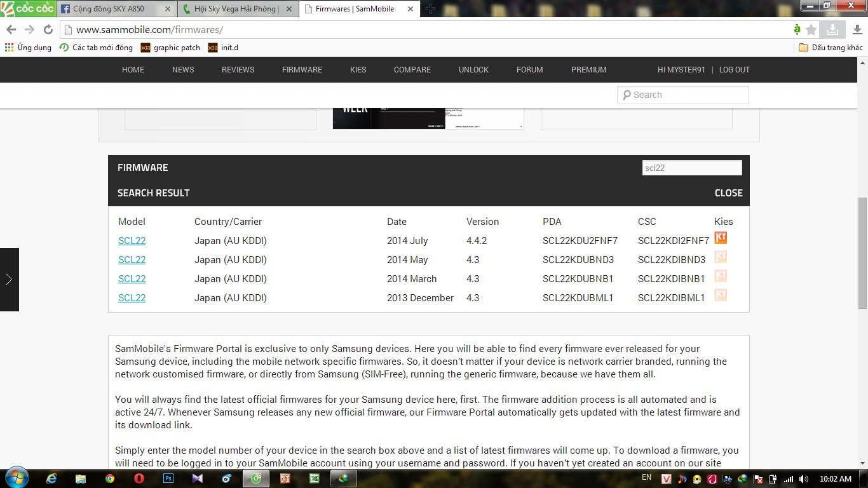The image size is (868, 488).
Task: Click the firmware model field containing scl22
Action: [x=692, y=168]
